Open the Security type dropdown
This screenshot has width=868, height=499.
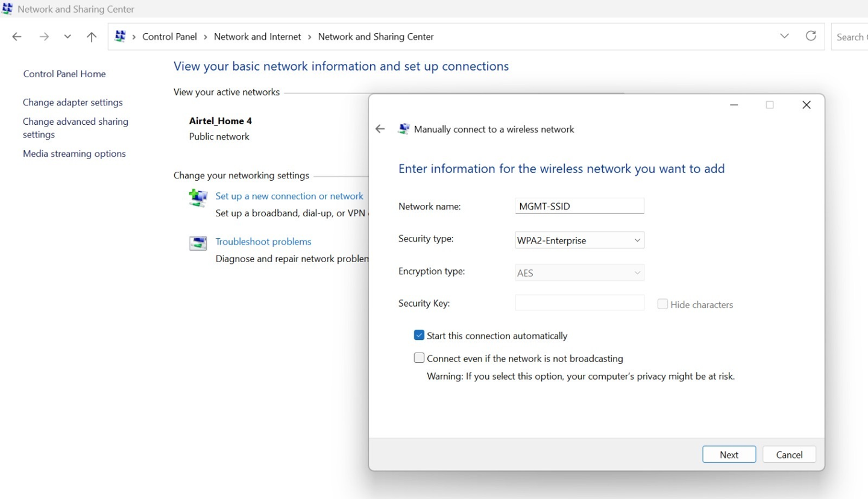pos(579,240)
